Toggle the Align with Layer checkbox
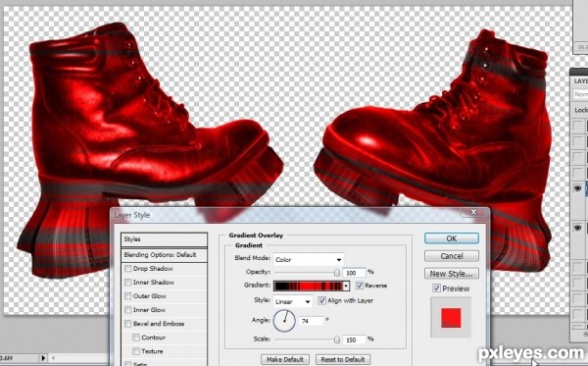This screenshot has height=366, width=588. 321,300
